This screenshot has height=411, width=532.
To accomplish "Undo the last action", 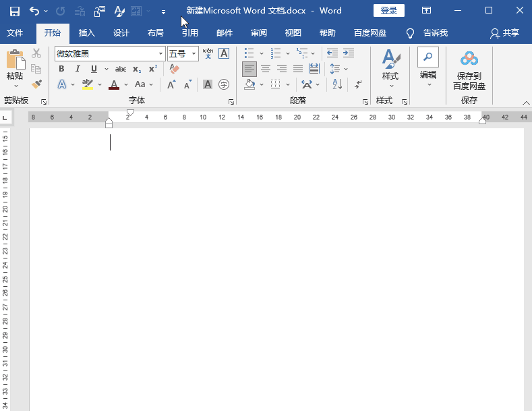I will (x=34, y=11).
